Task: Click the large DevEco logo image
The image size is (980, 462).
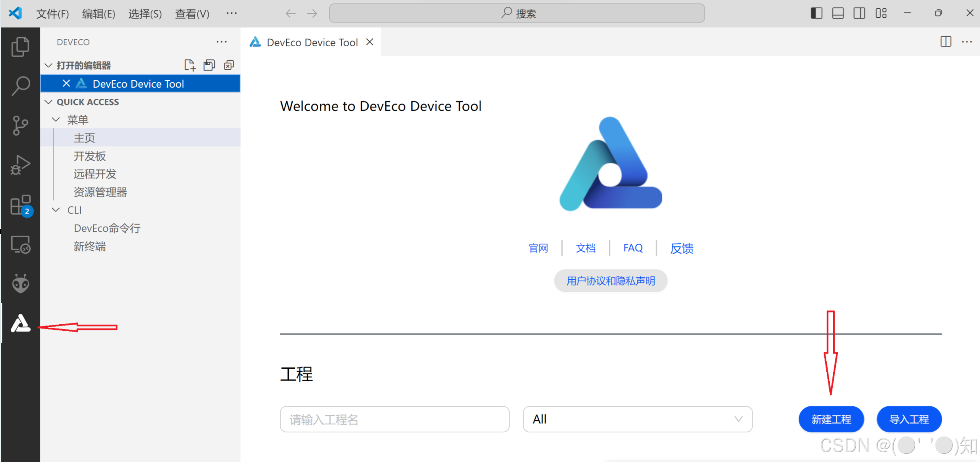Action: coord(610,164)
